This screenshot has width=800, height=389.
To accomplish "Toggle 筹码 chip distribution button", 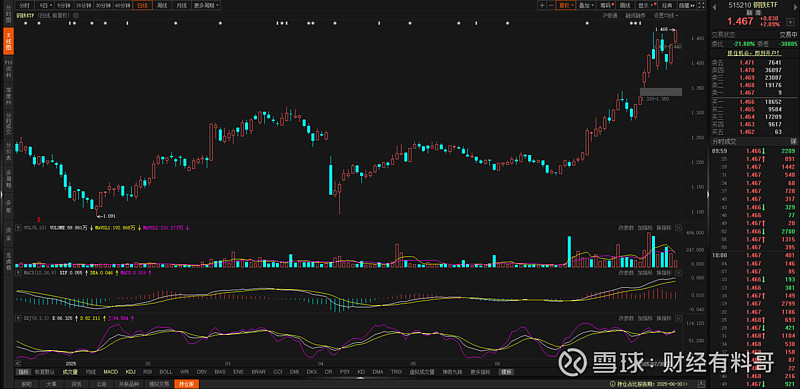I will (x=606, y=5).
